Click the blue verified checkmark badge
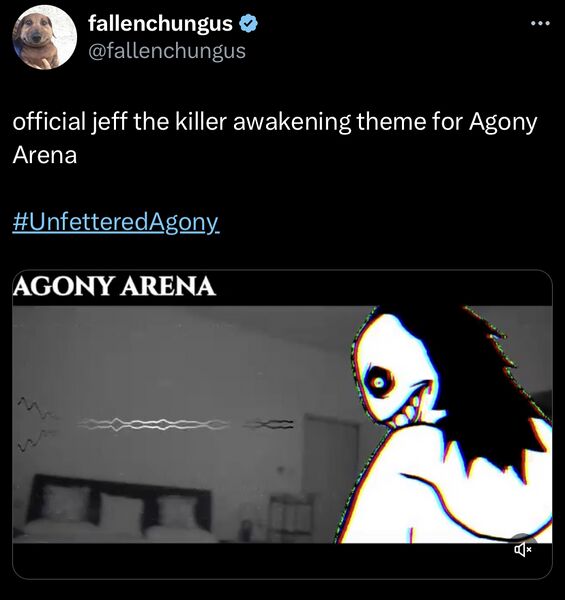This screenshot has width=565, height=600. pos(248,23)
